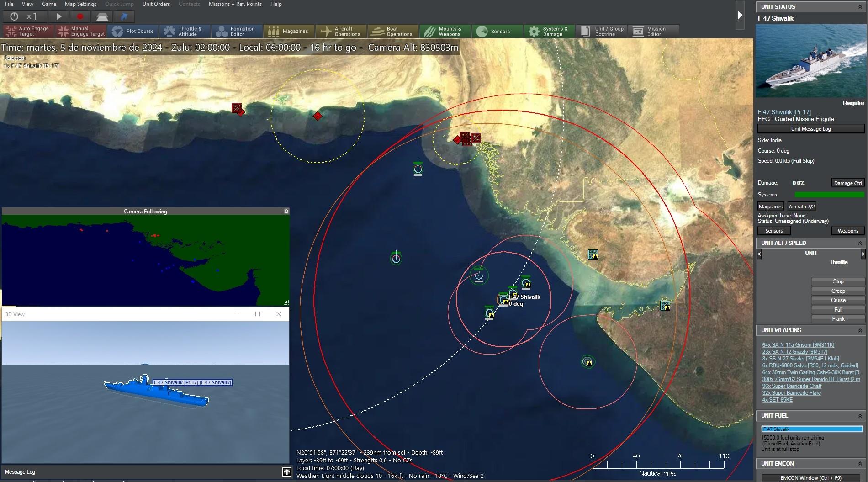Start the simulation with the play icon

point(58,16)
